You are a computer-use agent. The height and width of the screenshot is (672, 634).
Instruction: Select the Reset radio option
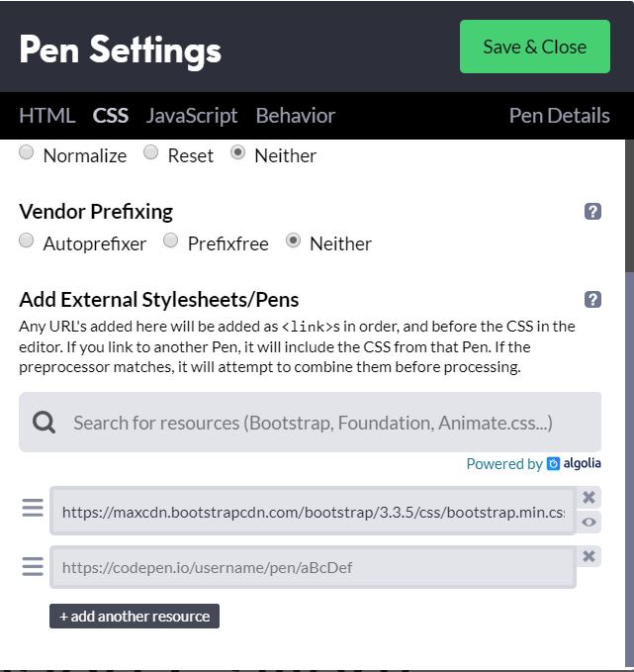point(150,152)
